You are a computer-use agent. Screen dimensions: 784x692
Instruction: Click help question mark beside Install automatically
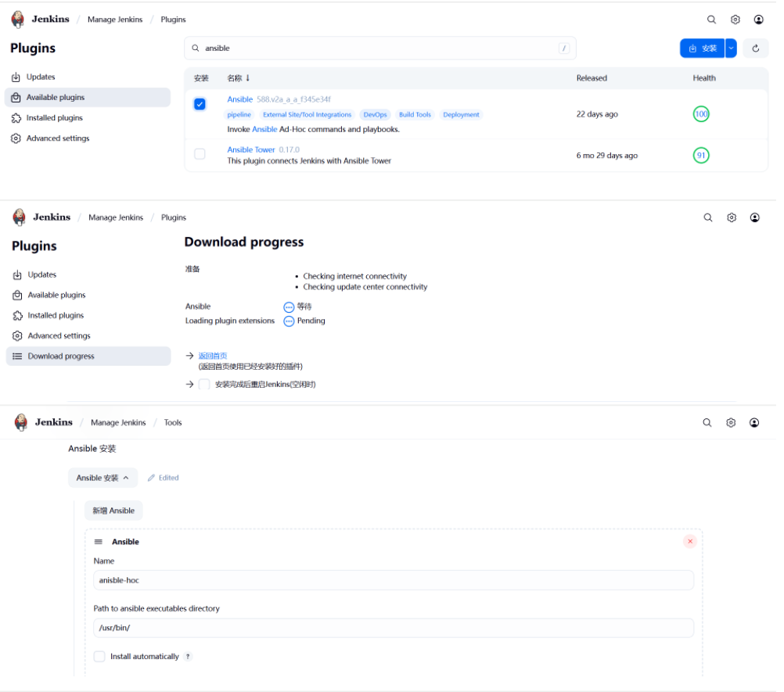coord(188,657)
